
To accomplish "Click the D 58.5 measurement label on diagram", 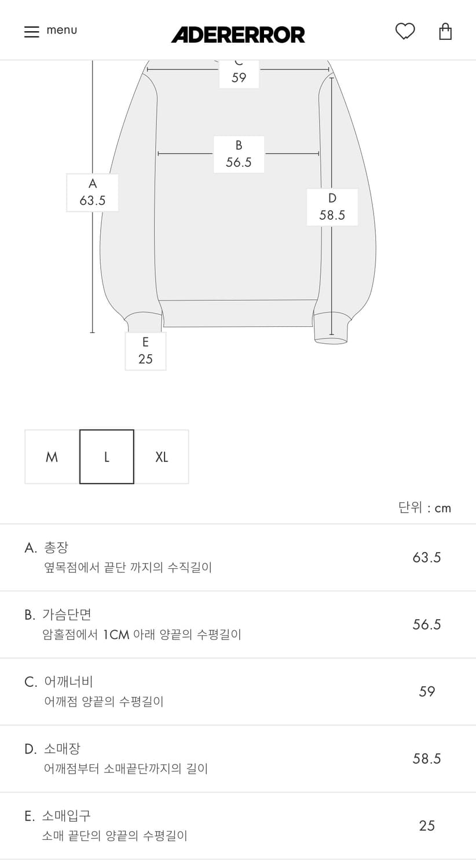I will click(x=332, y=207).
